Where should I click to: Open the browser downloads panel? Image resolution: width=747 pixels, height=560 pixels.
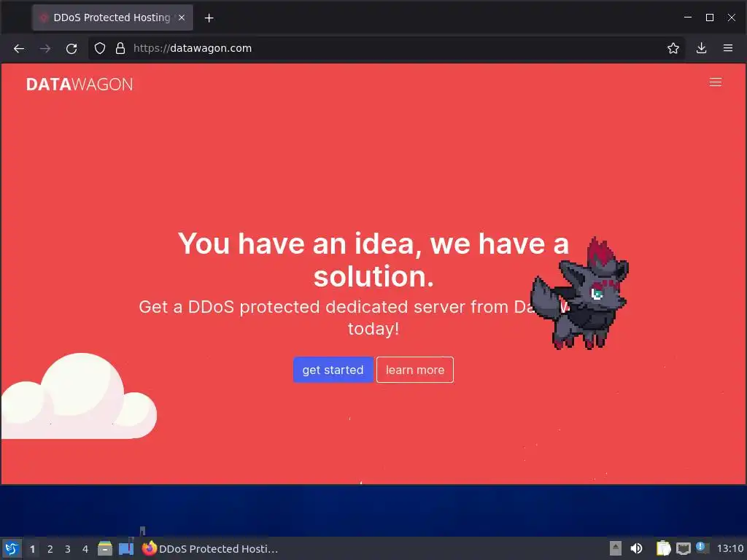pyautogui.click(x=701, y=48)
